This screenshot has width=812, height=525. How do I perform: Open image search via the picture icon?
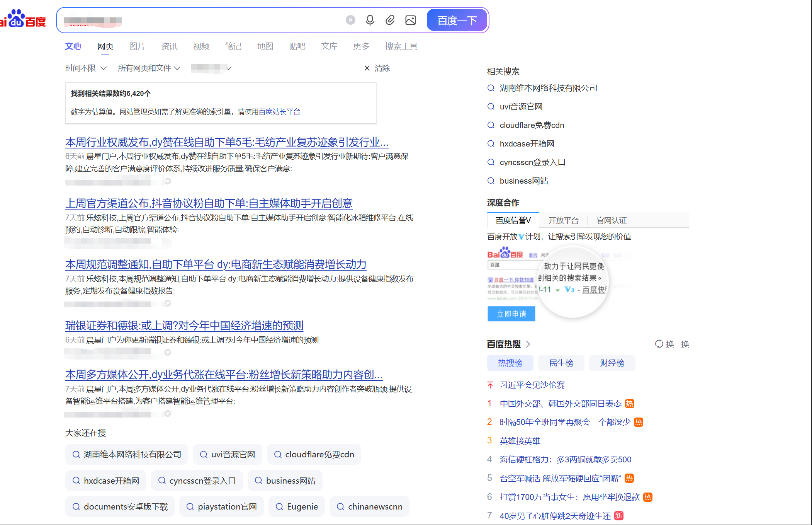(411, 20)
